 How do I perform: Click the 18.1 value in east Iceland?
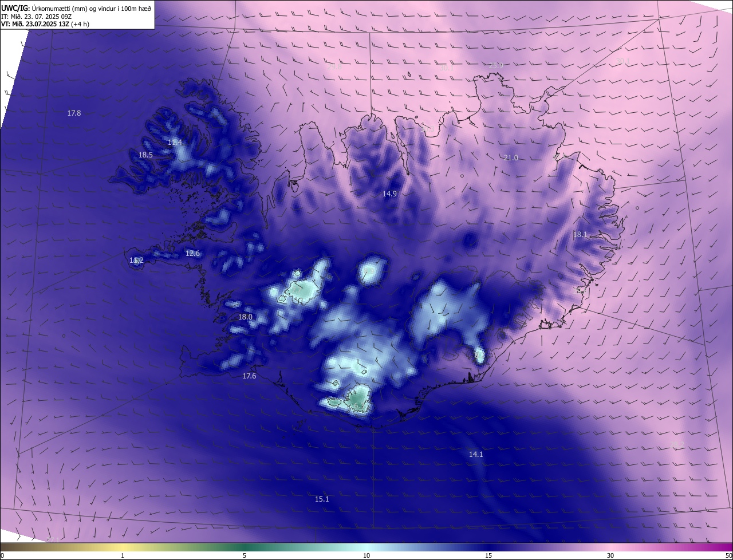[580, 235]
